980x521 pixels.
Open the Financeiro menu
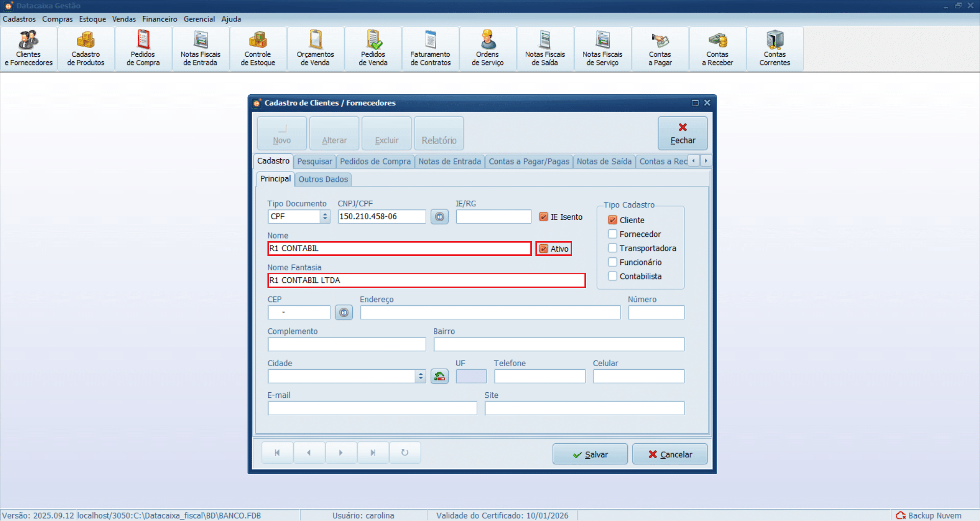pyautogui.click(x=159, y=19)
